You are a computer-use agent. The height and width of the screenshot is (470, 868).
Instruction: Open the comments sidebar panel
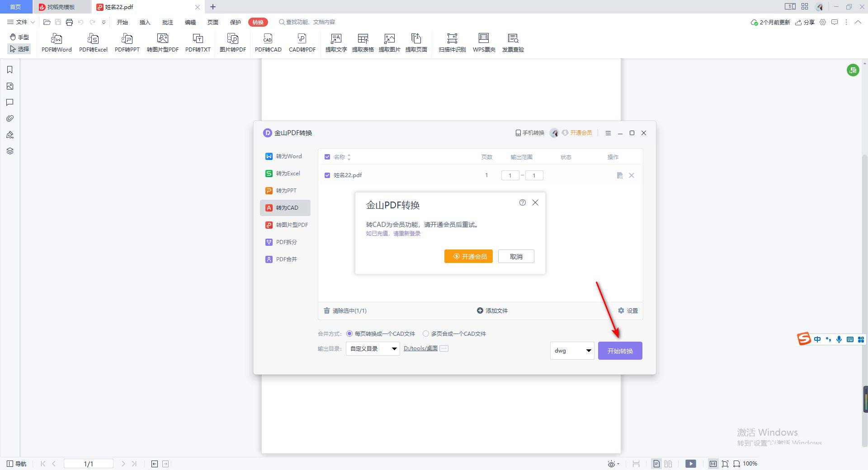pos(10,103)
